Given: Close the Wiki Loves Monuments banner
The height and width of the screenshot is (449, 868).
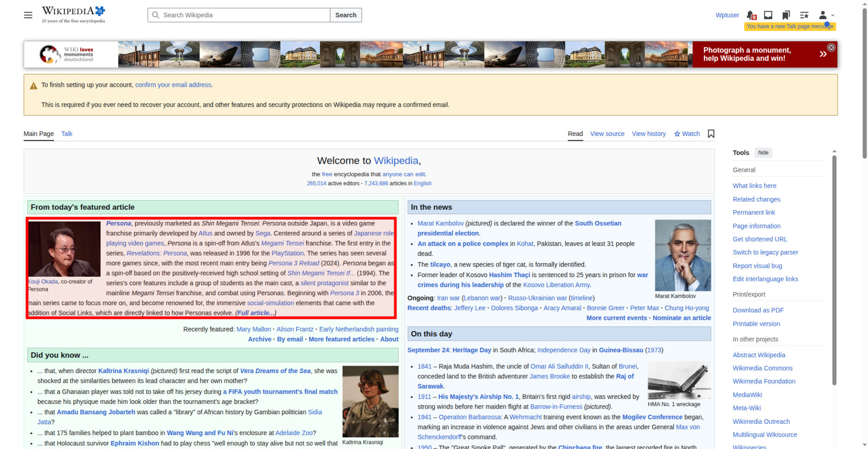Looking at the screenshot, I should (831, 47).
